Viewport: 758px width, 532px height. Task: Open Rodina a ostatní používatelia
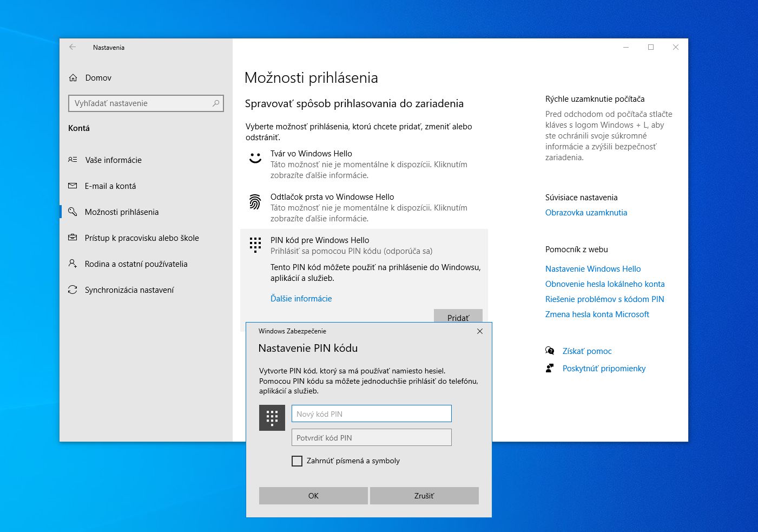pyautogui.click(x=136, y=264)
